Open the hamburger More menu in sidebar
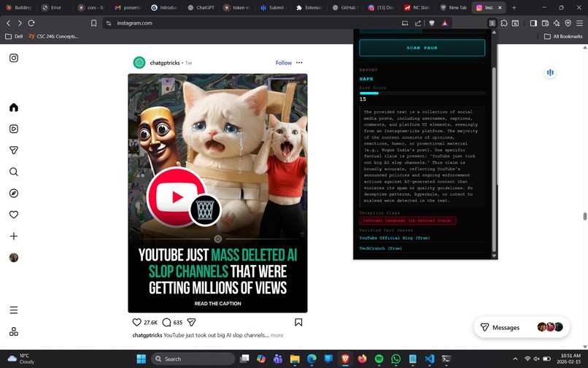The height and width of the screenshot is (368, 588). 14,310
